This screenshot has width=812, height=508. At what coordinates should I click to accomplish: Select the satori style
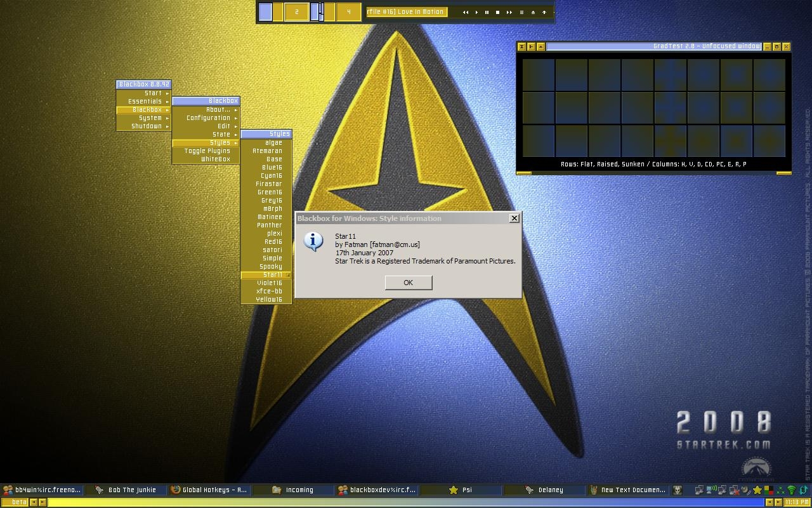click(266, 250)
